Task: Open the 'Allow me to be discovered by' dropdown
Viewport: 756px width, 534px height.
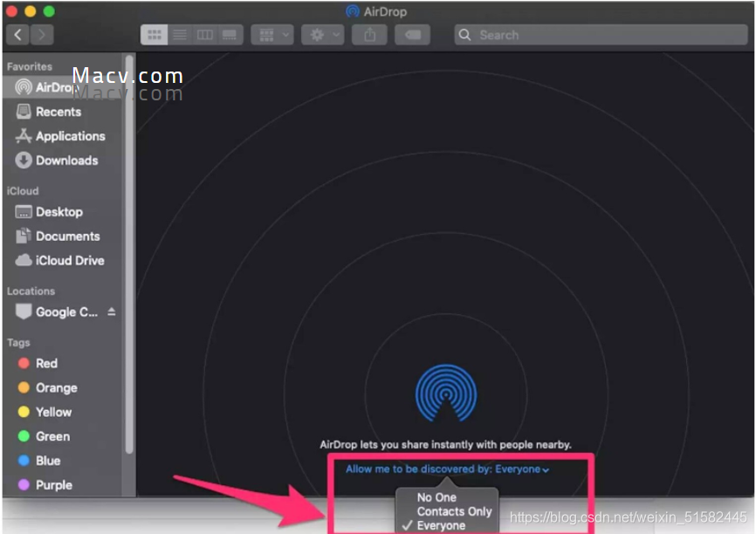Action: (448, 469)
